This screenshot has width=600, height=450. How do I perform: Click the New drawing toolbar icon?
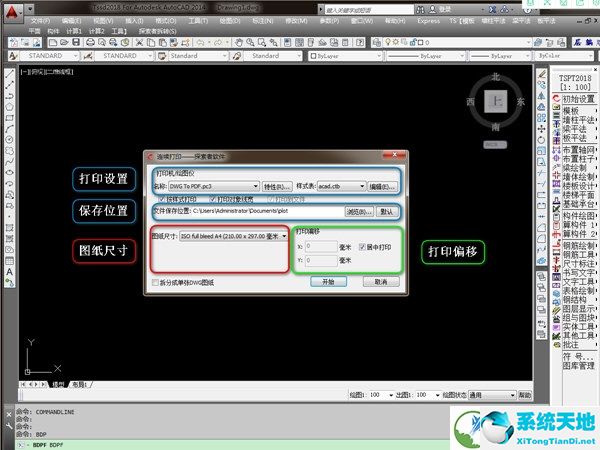(53, 42)
